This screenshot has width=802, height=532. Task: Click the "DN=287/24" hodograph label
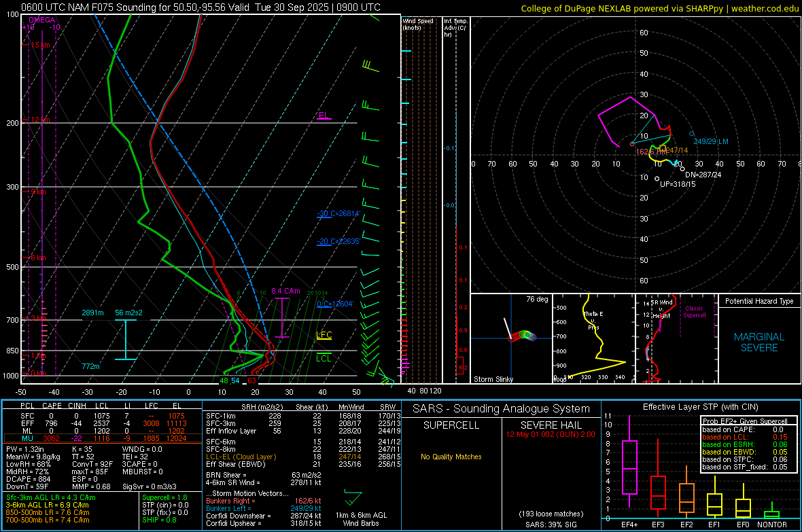click(x=703, y=175)
